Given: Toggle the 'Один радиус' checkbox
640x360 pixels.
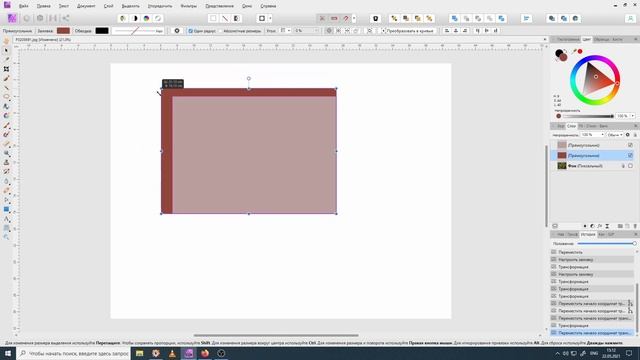Looking at the screenshot, I should tap(190, 31).
